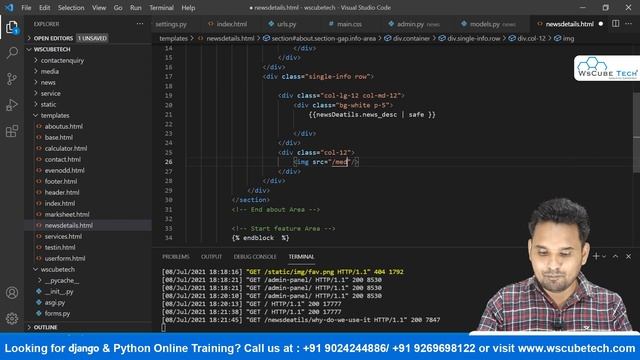Expand the media folder
The width and height of the screenshot is (640, 360).
click(x=88, y=71)
